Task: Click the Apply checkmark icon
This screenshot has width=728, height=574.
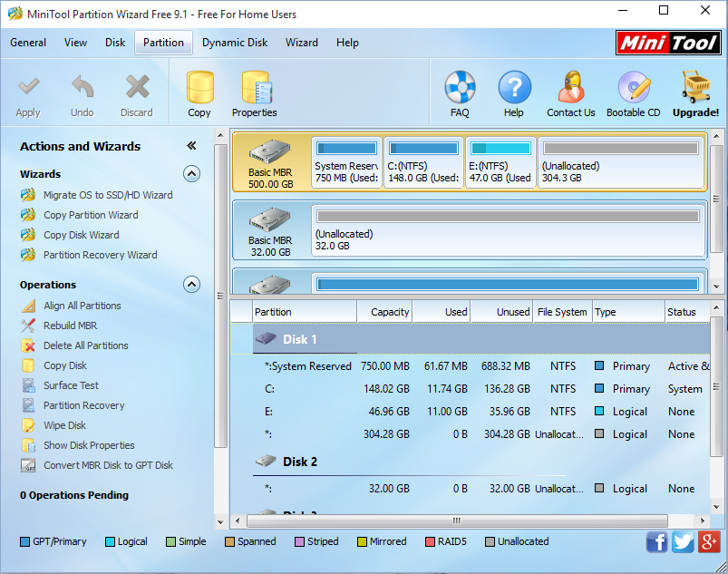Action: point(28,86)
